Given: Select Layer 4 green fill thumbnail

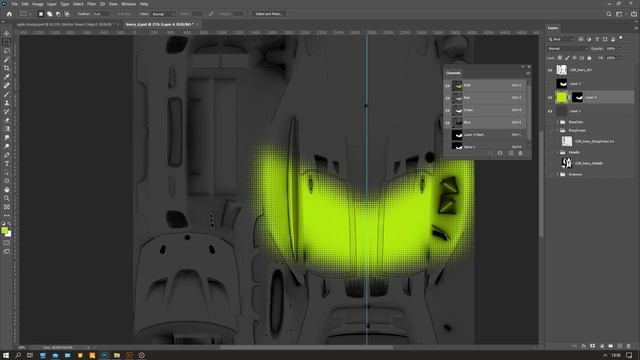Looking at the screenshot, I should pos(562,97).
